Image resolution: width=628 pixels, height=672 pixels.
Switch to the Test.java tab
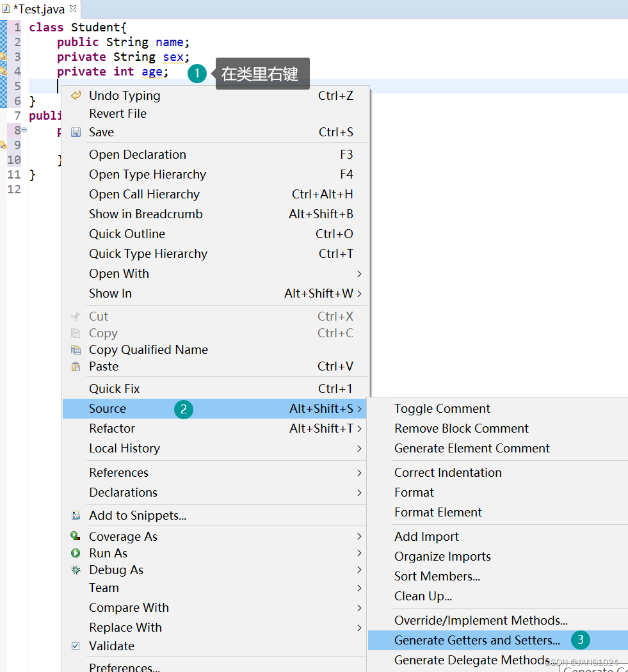[x=38, y=9]
